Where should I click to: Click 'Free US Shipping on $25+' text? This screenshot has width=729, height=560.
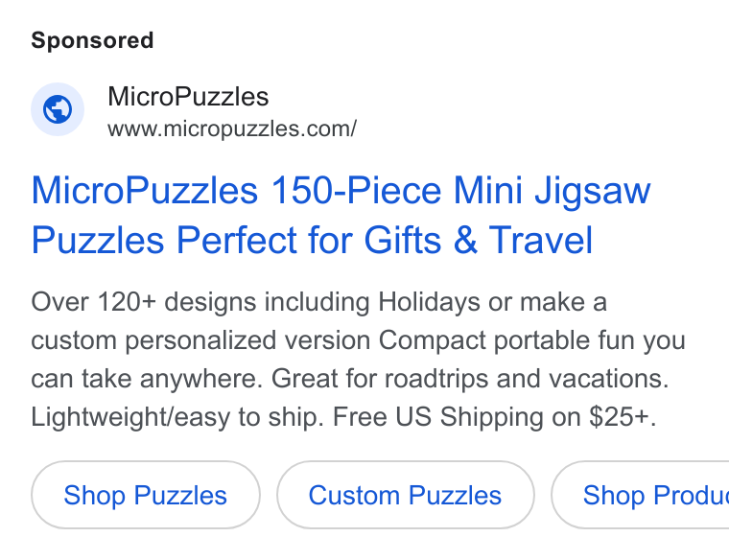click(x=494, y=416)
